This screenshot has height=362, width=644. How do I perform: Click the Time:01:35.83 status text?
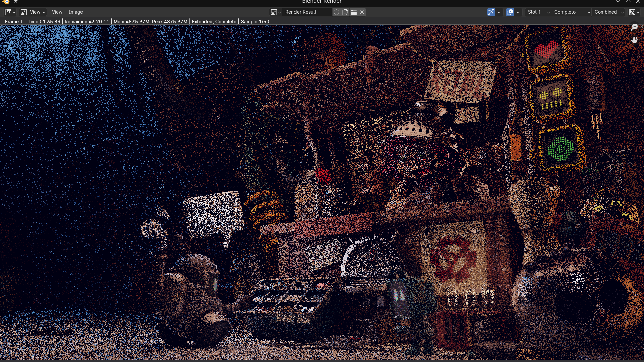[44, 22]
